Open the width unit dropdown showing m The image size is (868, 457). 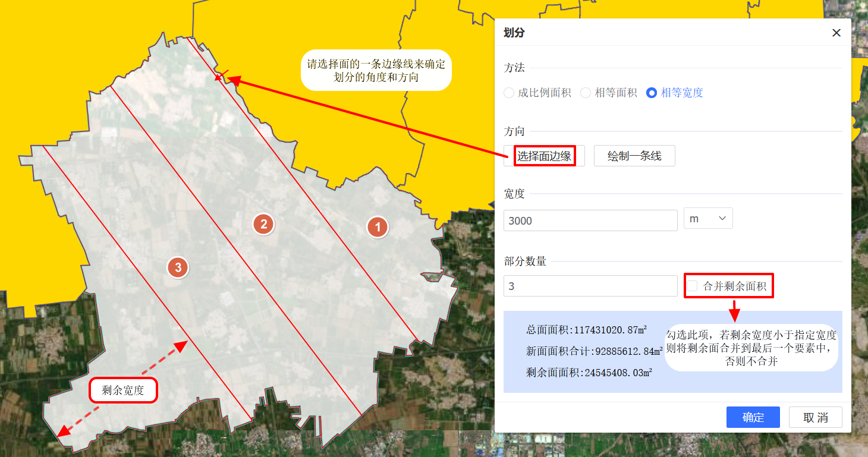pos(708,218)
